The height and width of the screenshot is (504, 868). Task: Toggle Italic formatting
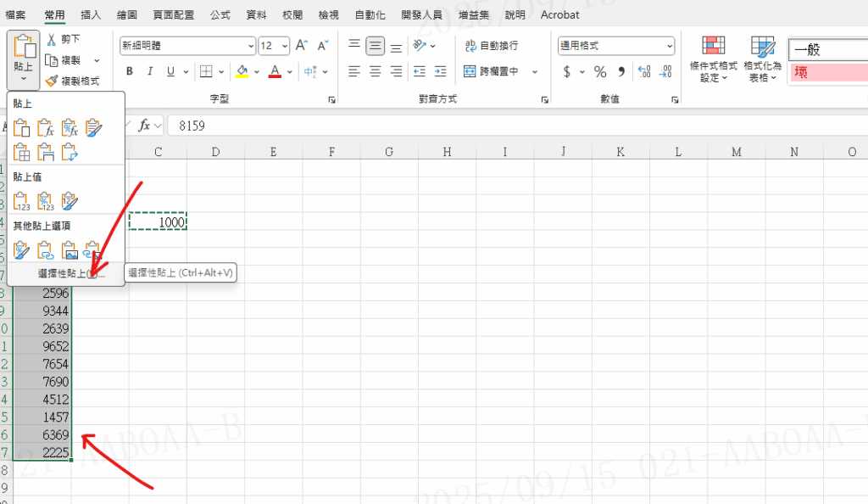152,72
